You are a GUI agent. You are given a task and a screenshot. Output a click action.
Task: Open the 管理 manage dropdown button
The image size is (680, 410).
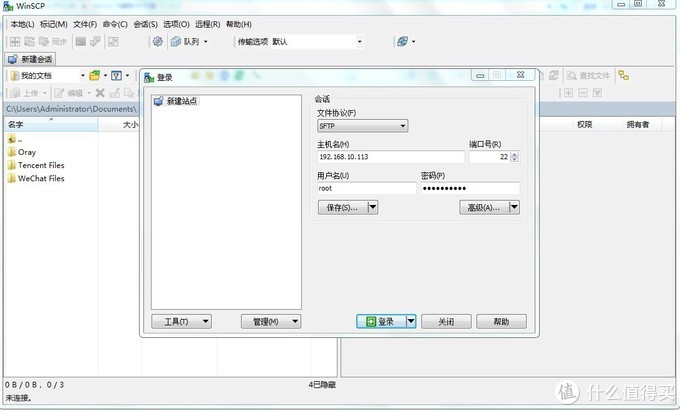271,321
